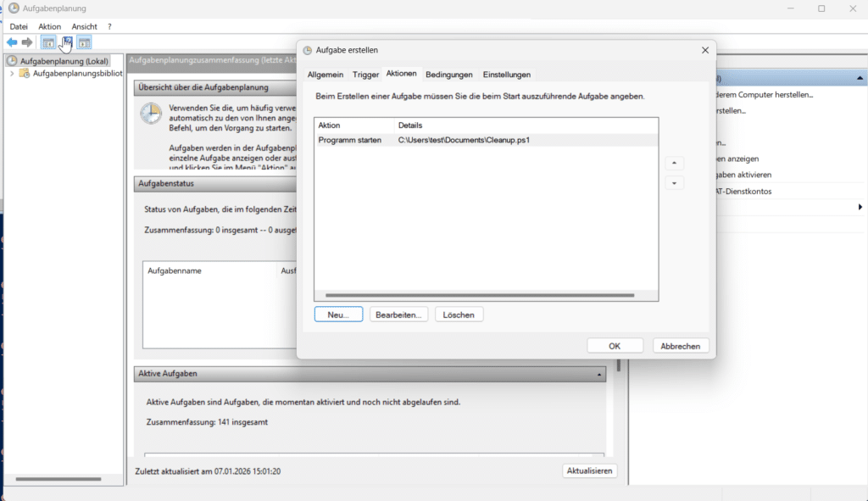The image size is (868, 501).
Task: Click the Neu... button
Action: 338,315
